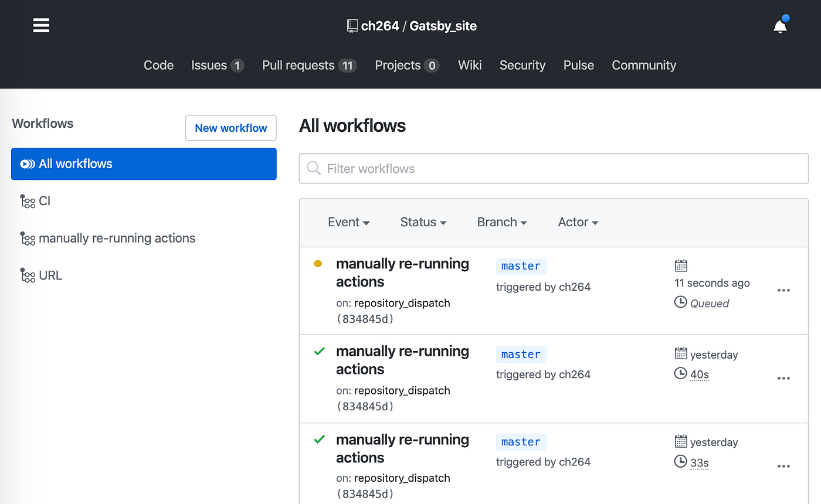Open options menu for the 33s run

coord(783,466)
